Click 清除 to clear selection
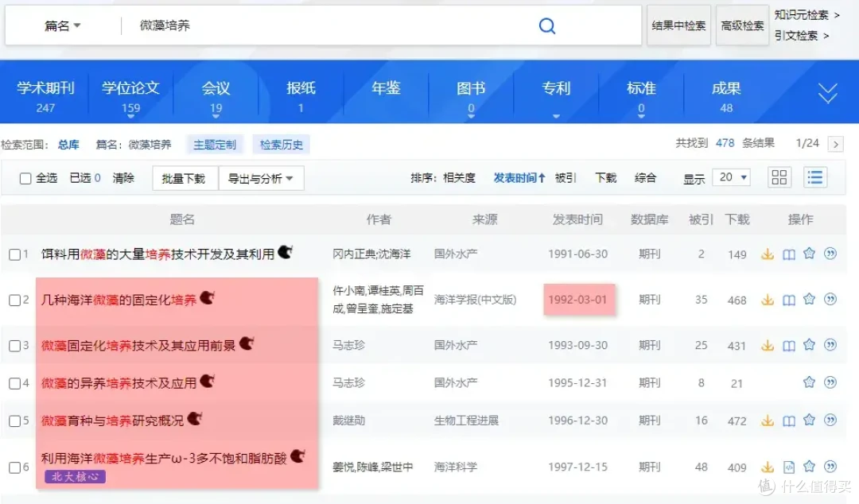Viewport: 859px width, 504px height. tap(123, 178)
